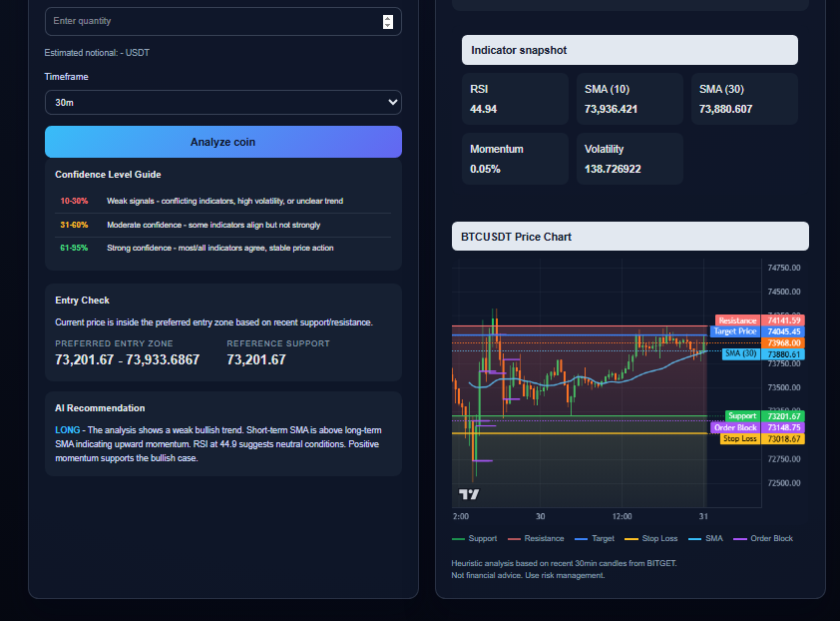Click the Order Block legend entry
Screen dimensions: 840x621
pyautogui.click(x=763, y=538)
